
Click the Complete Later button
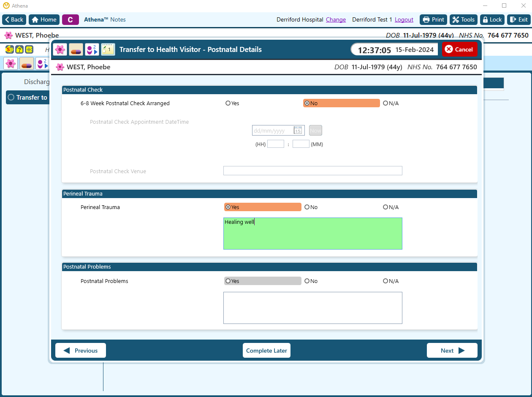266,351
